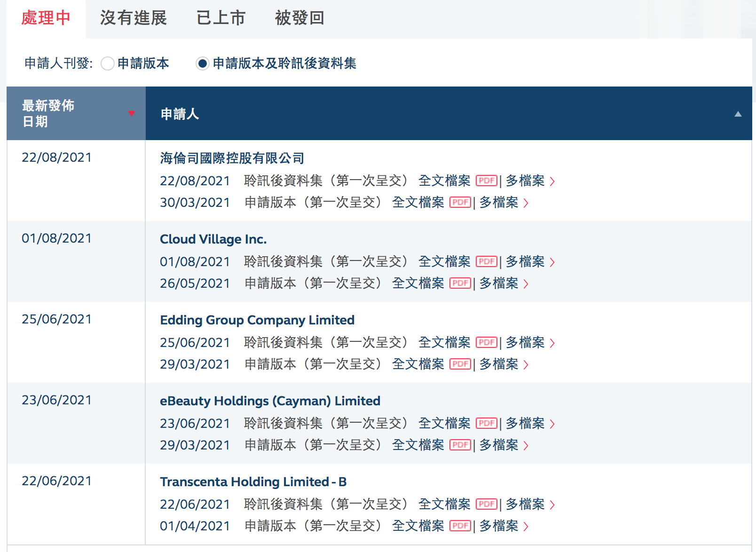756x552 pixels.
Task: Open Edding Group Company Limited link
Action: click(257, 320)
